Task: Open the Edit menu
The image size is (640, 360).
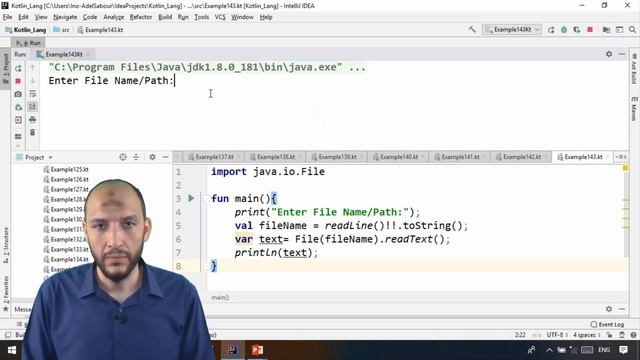Action: [23, 17]
